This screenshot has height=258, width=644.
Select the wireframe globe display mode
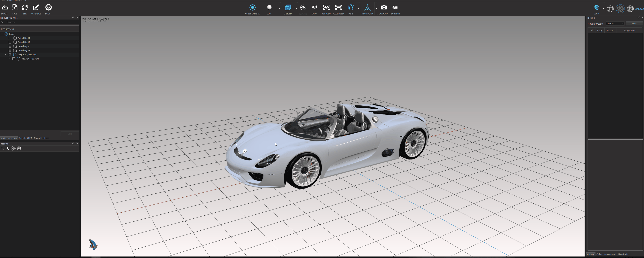coord(610,9)
